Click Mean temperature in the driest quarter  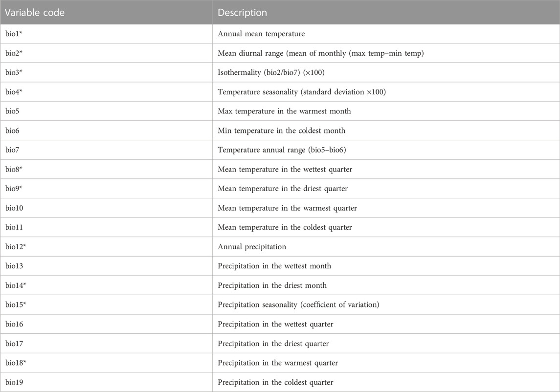coord(283,189)
